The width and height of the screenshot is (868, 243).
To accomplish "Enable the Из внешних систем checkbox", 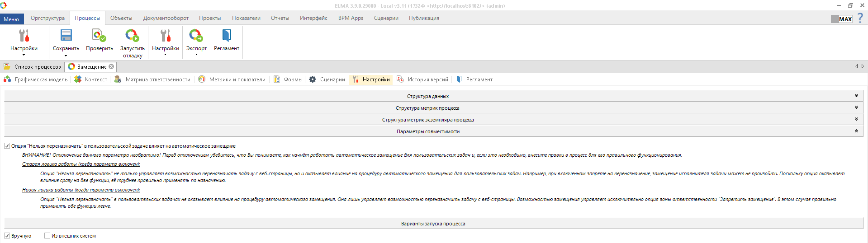I will (47, 236).
